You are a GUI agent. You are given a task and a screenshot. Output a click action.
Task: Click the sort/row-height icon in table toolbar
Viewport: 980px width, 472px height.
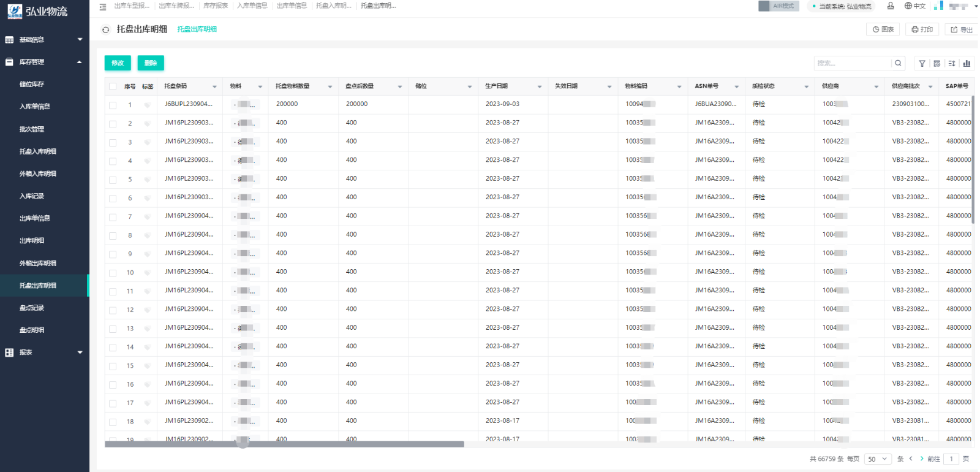click(952, 63)
